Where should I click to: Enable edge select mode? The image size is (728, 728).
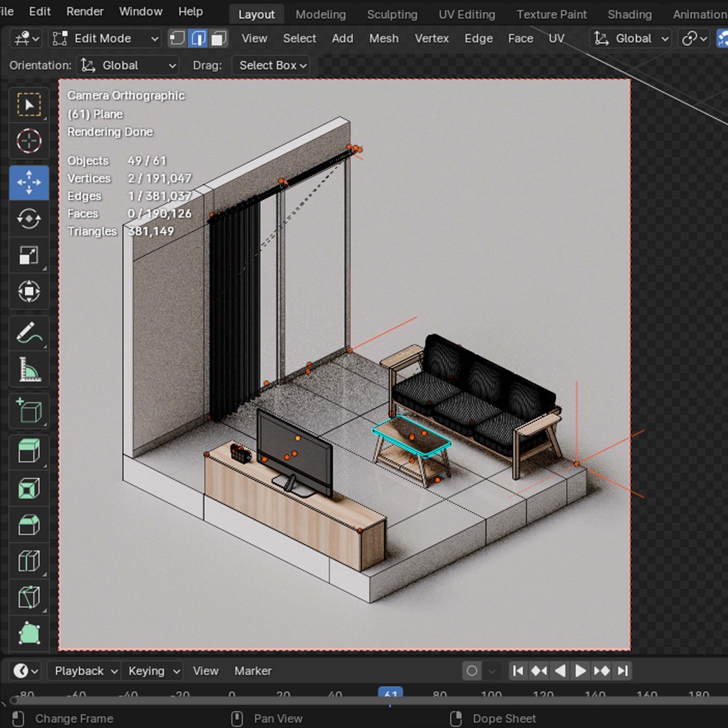(x=198, y=38)
